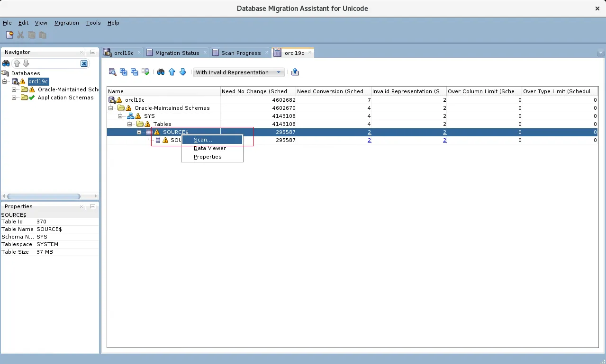This screenshot has height=364, width=606.
Task: Click Invalid Representation link 2 in SOURCE$ row
Action: [x=444, y=132]
